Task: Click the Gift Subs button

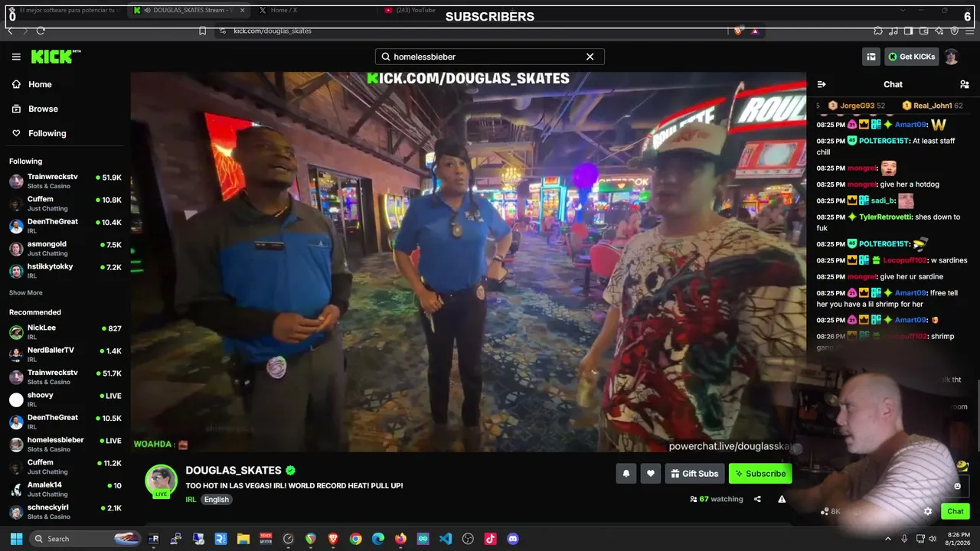Action: coord(694,474)
